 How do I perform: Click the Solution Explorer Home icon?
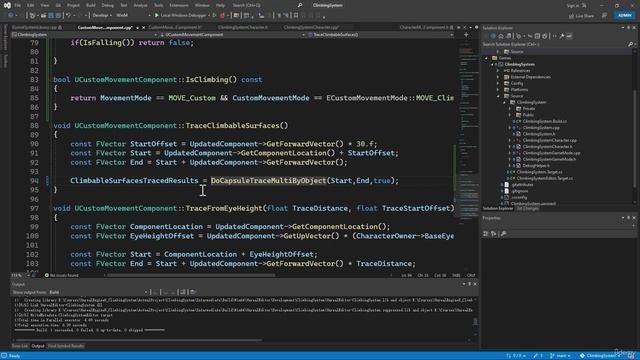pos(501,36)
